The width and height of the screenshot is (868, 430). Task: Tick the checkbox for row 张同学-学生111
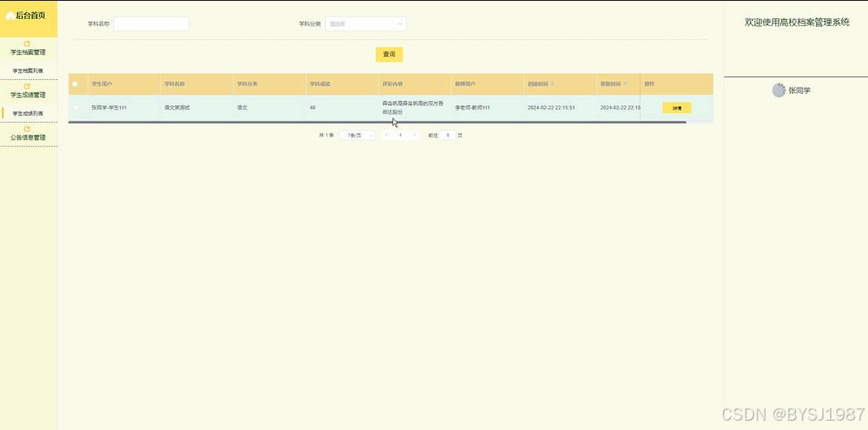[77, 108]
